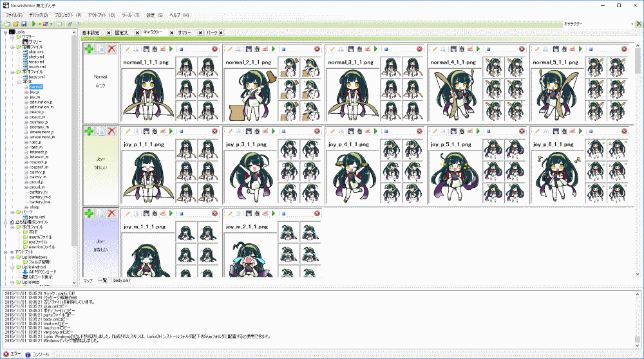Click the green plus icon in Normal row
644x359 pixels.
coord(89,50)
